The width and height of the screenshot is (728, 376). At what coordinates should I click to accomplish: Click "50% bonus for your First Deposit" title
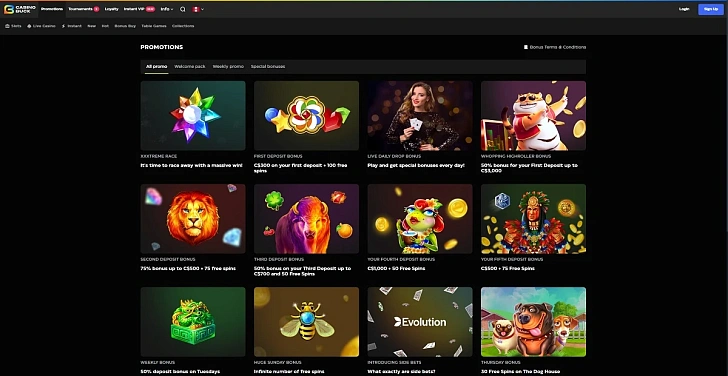click(x=529, y=168)
